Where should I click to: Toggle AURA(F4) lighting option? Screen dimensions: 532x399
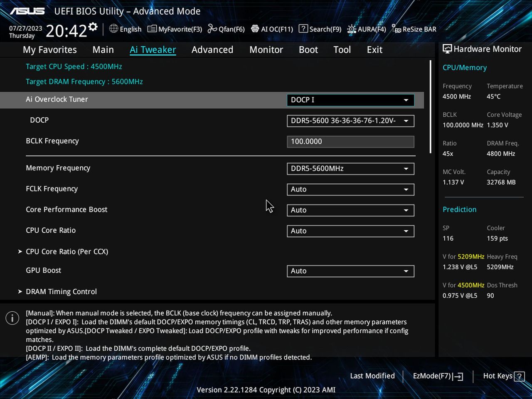pyautogui.click(x=367, y=29)
